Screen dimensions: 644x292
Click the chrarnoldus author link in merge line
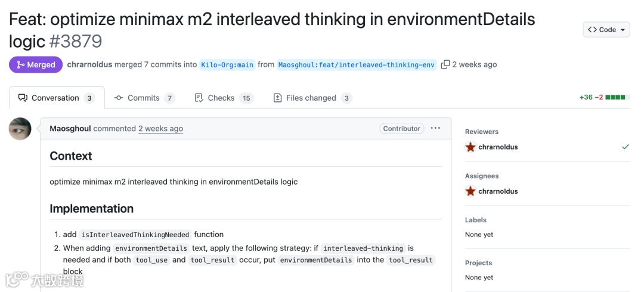tap(89, 64)
